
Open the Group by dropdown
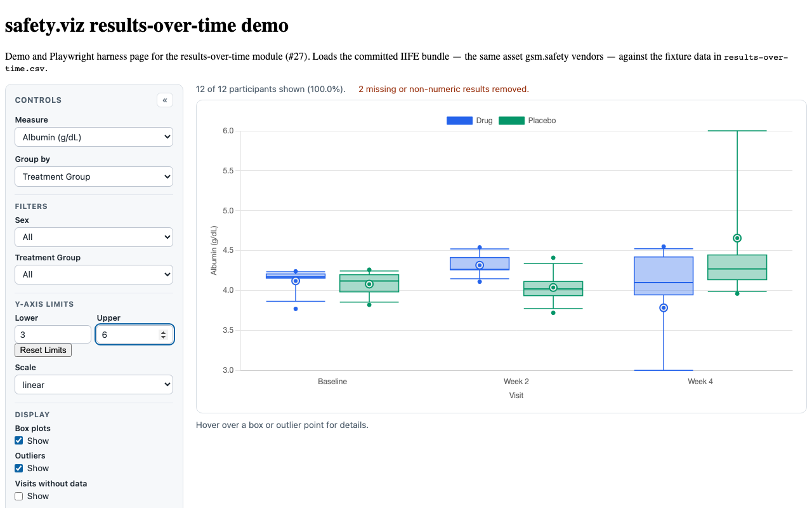94,177
